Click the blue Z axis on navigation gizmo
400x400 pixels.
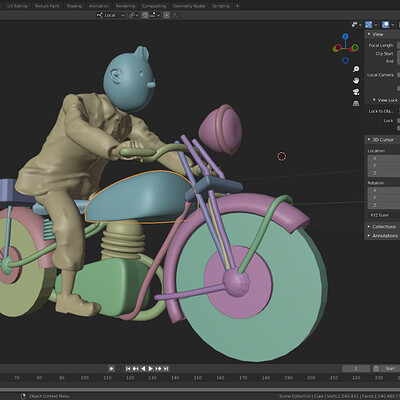346,36
